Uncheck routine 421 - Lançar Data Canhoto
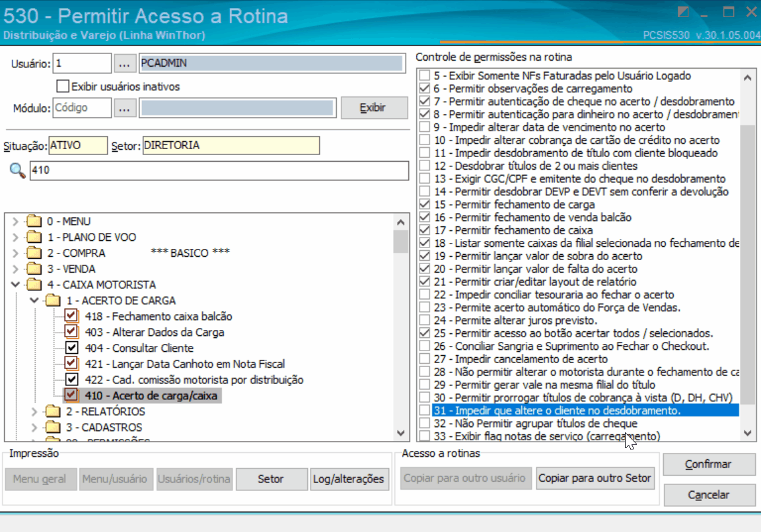This screenshot has height=532, width=761. (71, 364)
